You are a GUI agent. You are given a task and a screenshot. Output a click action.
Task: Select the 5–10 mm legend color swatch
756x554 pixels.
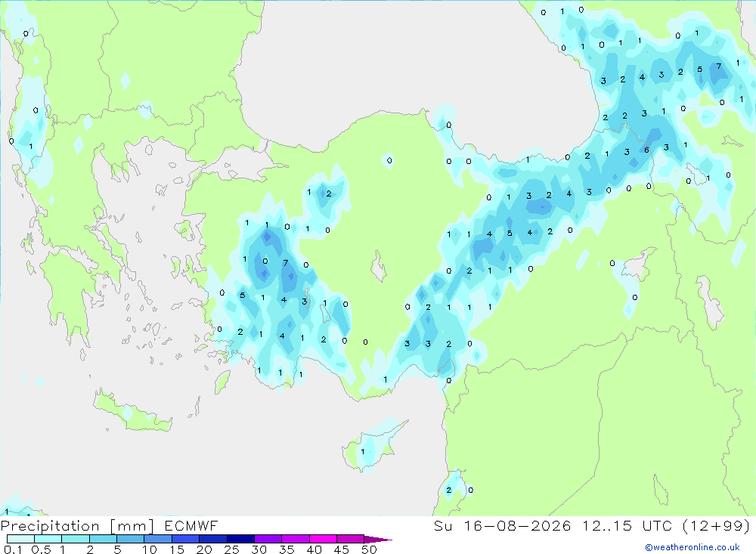pyautogui.click(x=131, y=539)
